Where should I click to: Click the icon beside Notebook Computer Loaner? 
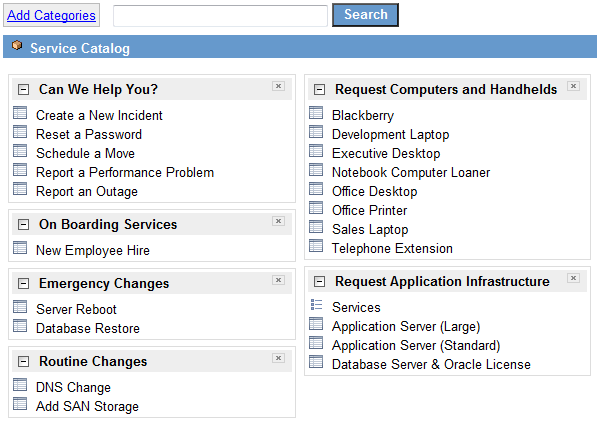coord(316,170)
